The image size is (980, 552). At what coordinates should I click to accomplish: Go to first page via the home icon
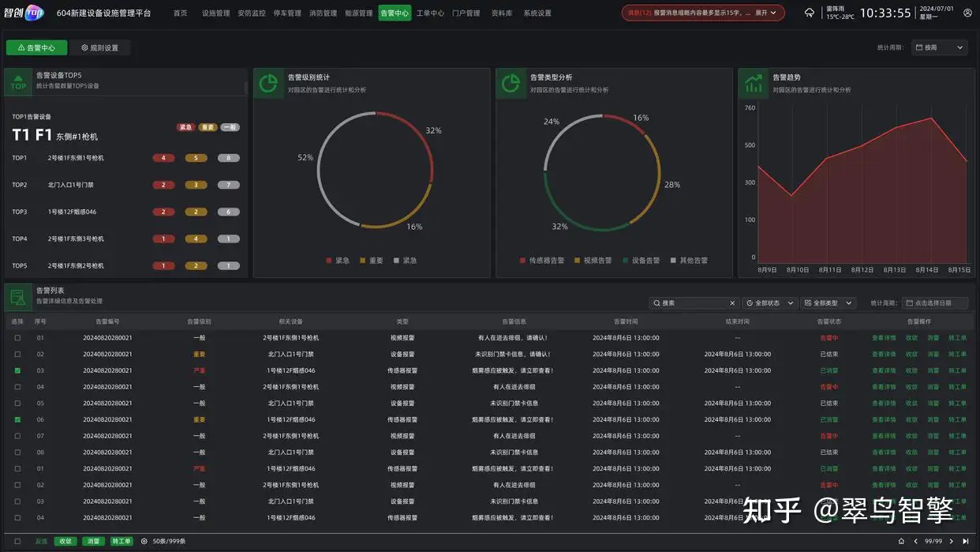pos(901,541)
